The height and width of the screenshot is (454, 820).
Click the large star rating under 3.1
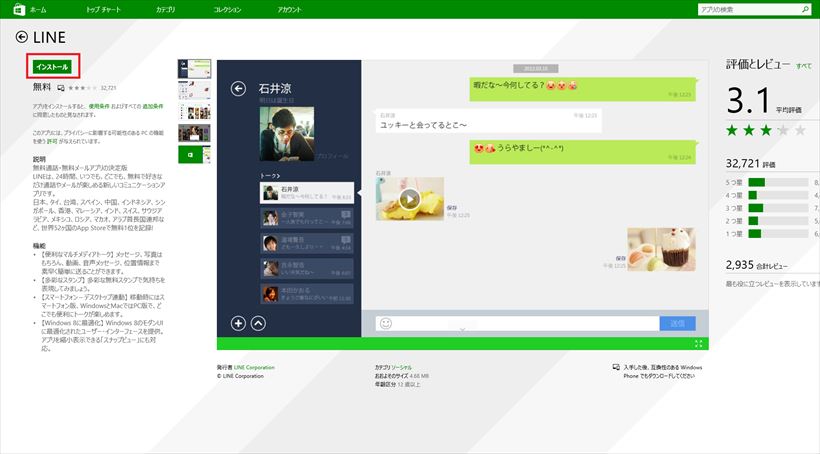point(766,130)
